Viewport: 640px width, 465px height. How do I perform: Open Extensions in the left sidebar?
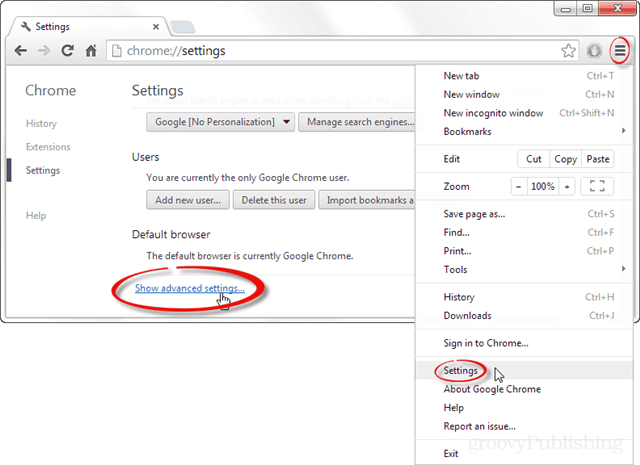tap(48, 147)
